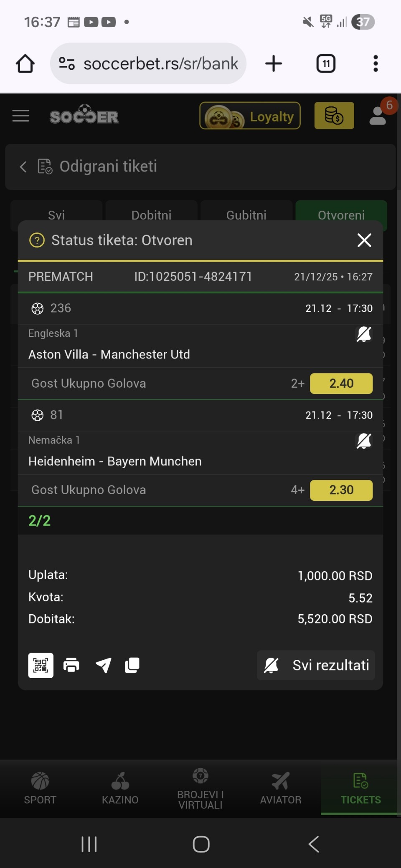Open browser three-dot menu

point(376,64)
